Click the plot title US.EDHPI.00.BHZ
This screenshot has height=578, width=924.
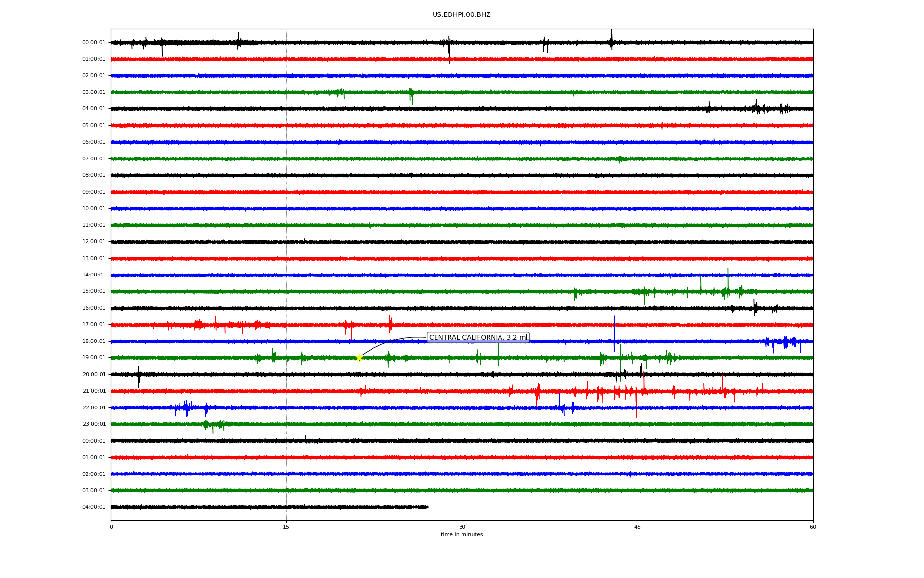462,15
